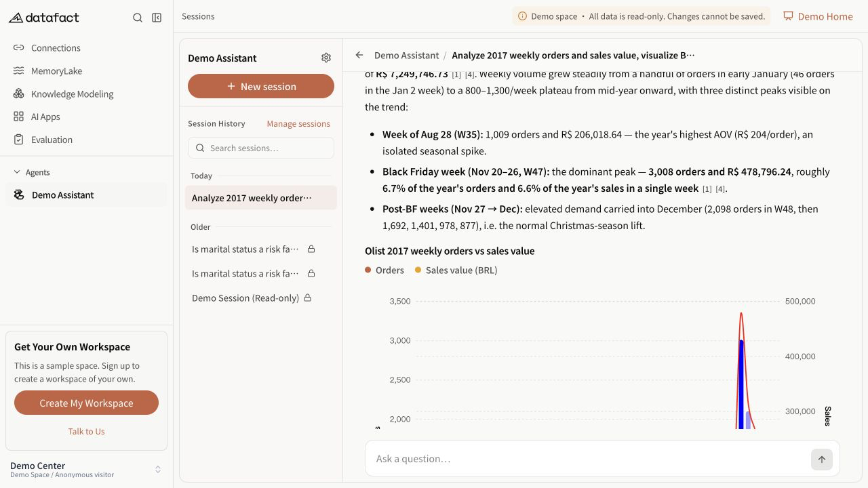Collapse sidebar with panel toggle icon
The width and height of the screenshot is (868, 488).
pyautogui.click(x=157, y=18)
